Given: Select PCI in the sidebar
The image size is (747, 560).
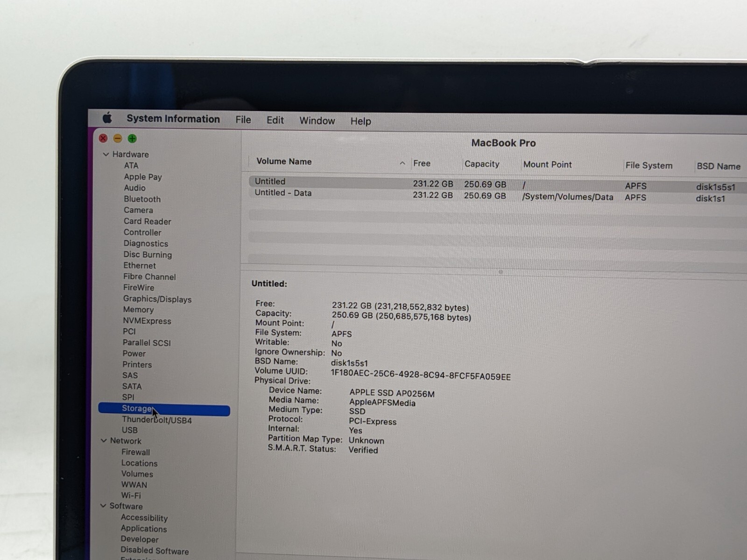Looking at the screenshot, I should click(x=129, y=331).
